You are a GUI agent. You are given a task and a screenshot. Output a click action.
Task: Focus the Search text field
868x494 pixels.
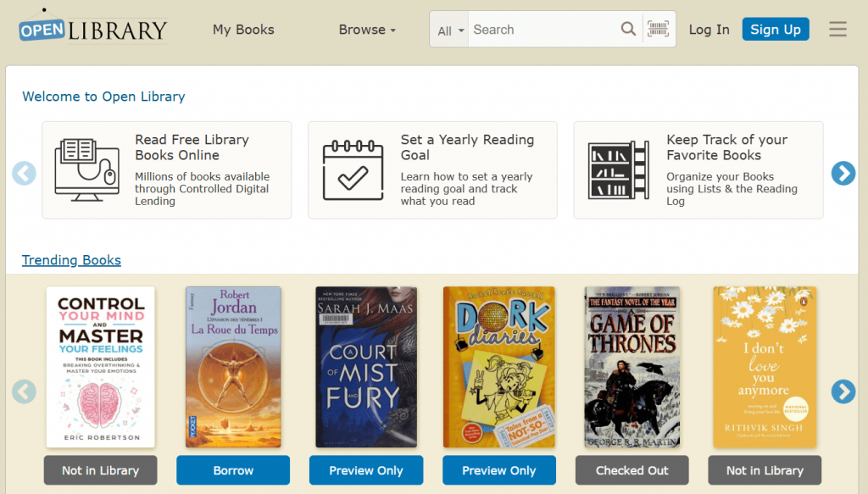(x=542, y=30)
